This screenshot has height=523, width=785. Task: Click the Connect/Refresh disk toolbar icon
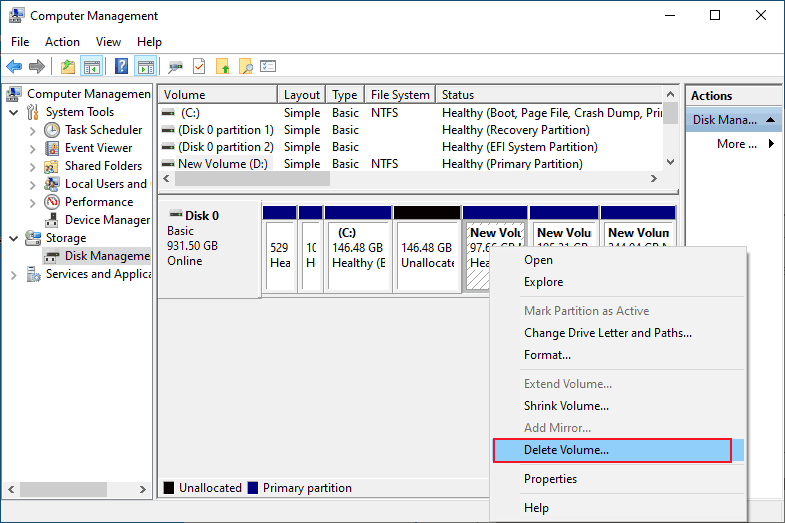(x=175, y=67)
